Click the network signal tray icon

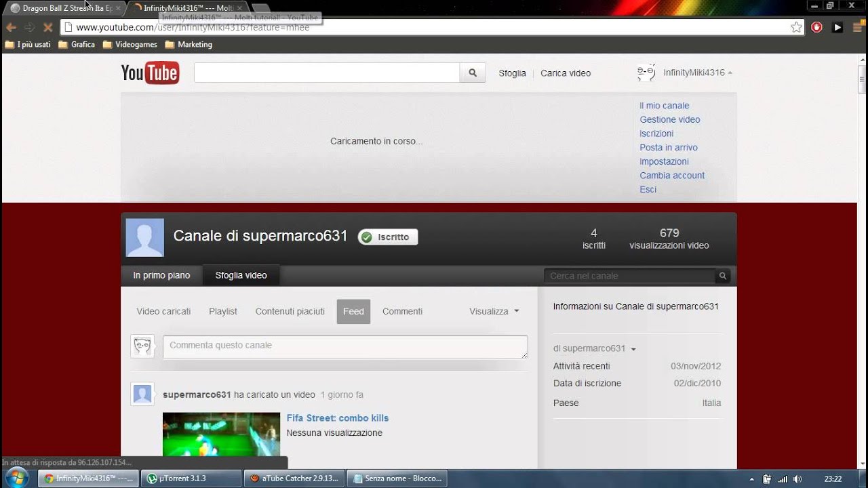click(x=783, y=479)
